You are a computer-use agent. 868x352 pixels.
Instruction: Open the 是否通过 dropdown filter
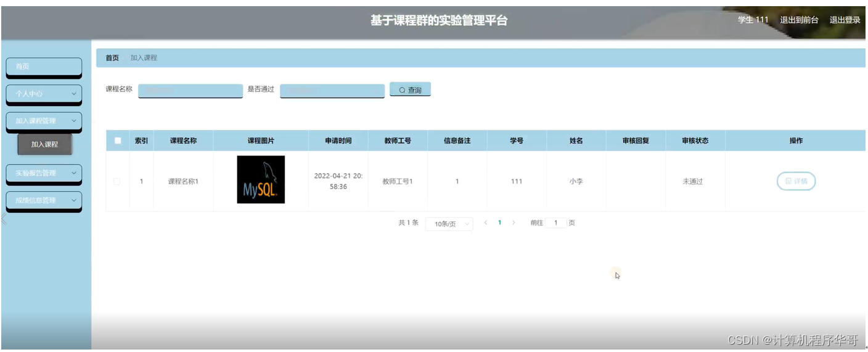click(332, 91)
